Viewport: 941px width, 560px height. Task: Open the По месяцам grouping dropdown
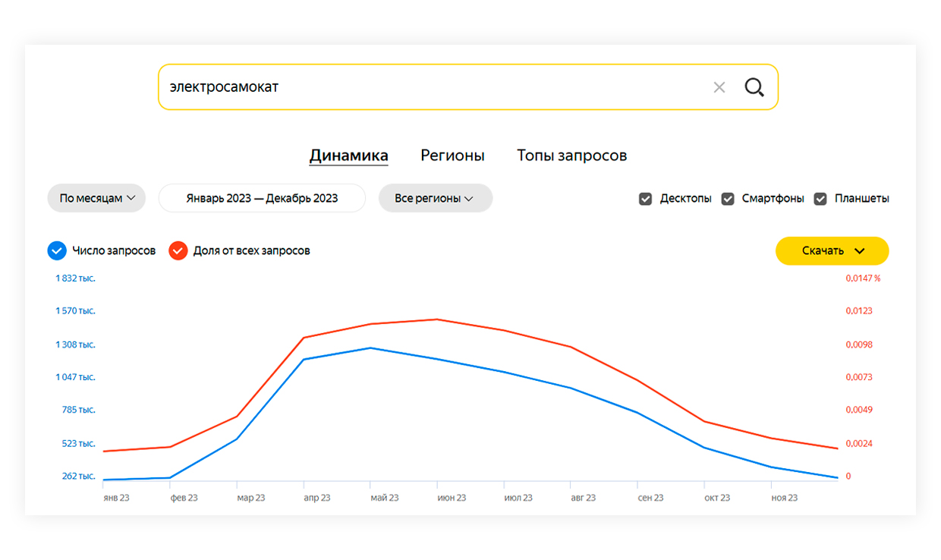[x=96, y=198]
